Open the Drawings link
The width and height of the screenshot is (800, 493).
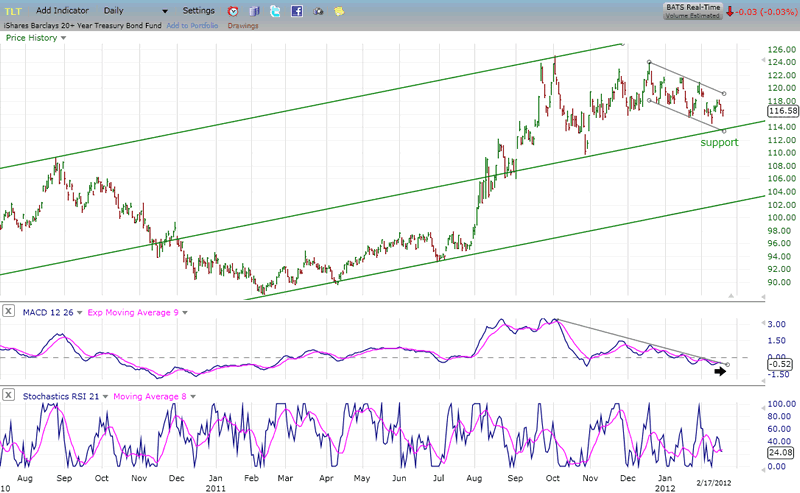tap(243, 25)
